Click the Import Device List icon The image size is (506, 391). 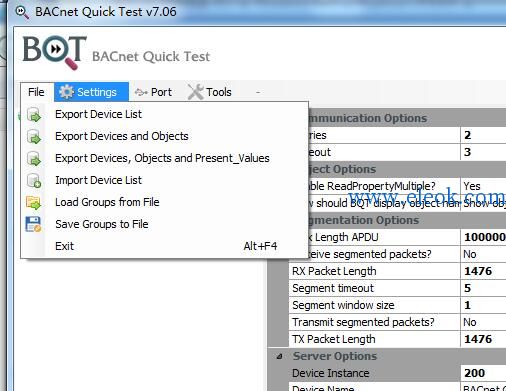[x=34, y=180]
